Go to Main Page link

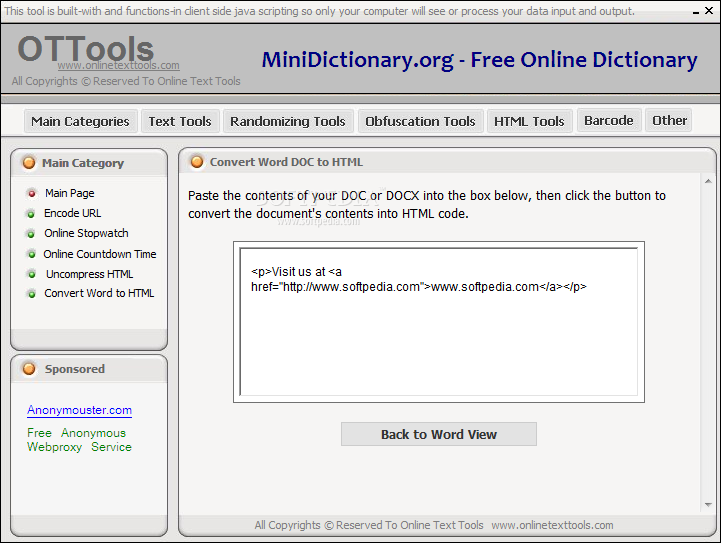coord(69,193)
